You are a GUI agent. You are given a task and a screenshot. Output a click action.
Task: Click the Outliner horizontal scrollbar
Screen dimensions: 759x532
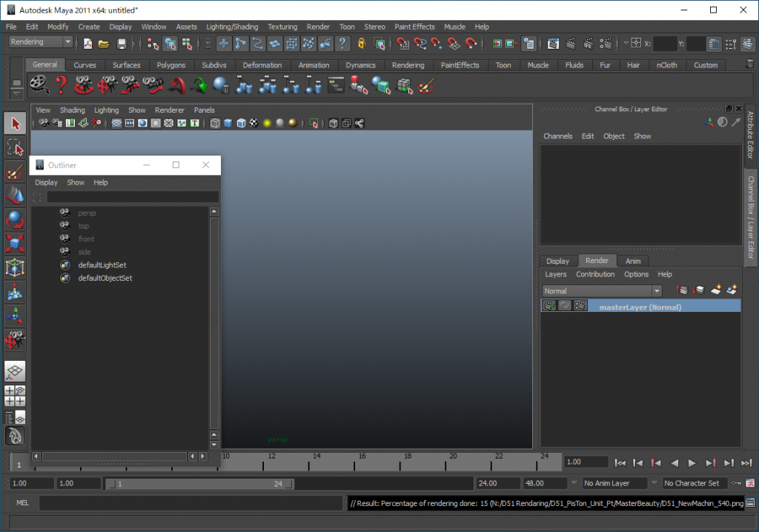point(115,456)
